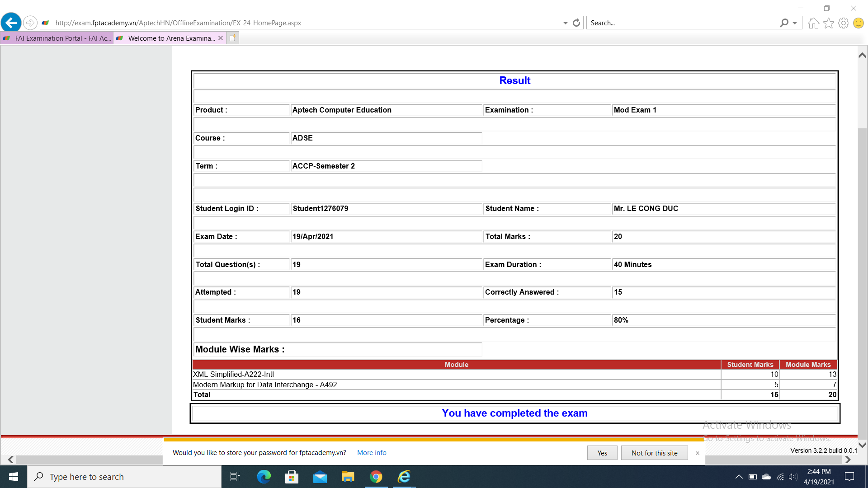Viewport: 868px width, 488px height.
Task: Open File Explorer from the taskbar
Action: click(x=348, y=477)
